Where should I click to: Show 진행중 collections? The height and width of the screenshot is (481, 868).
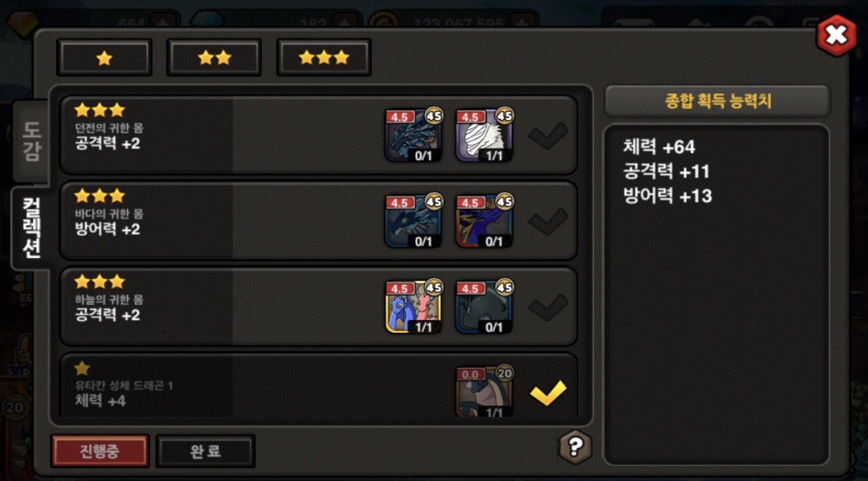point(100,452)
